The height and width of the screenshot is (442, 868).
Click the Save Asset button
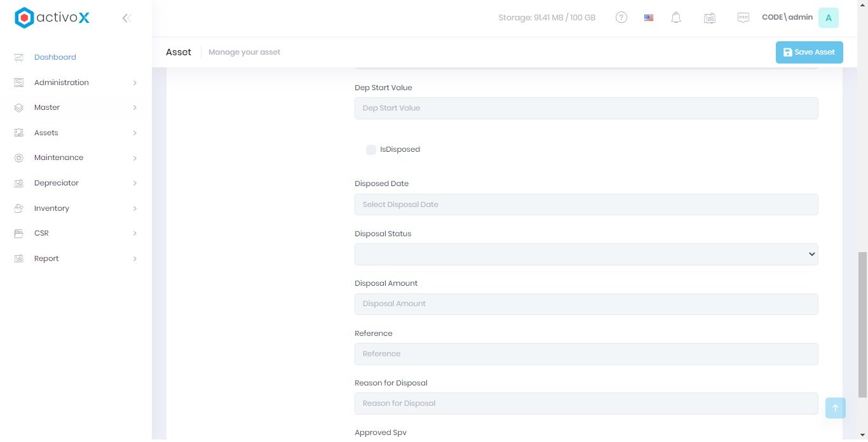pos(809,52)
